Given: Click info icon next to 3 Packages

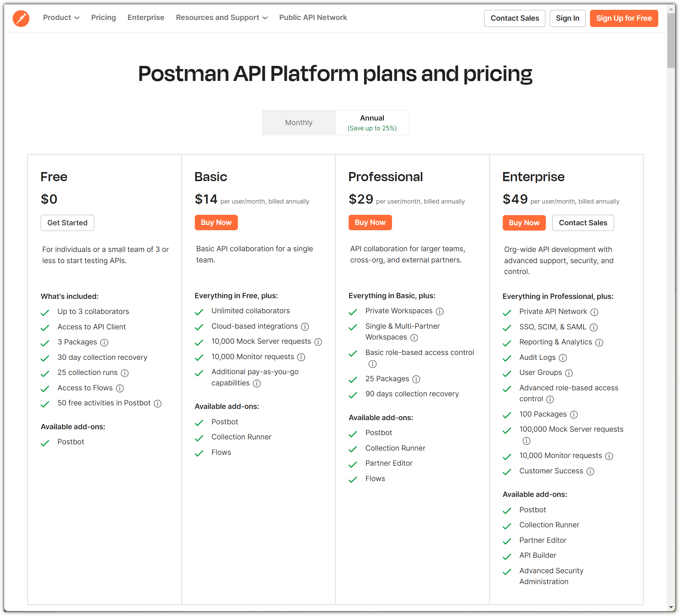Looking at the screenshot, I should pos(104,342).
